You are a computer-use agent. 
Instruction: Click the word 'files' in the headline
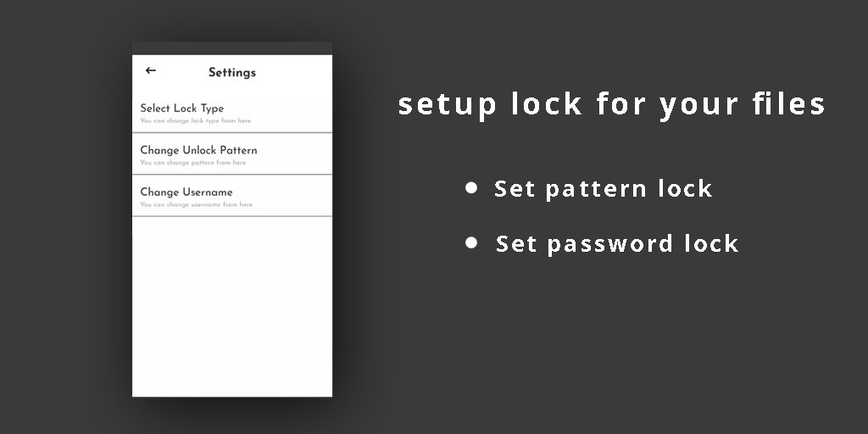(x=788, y=104)
